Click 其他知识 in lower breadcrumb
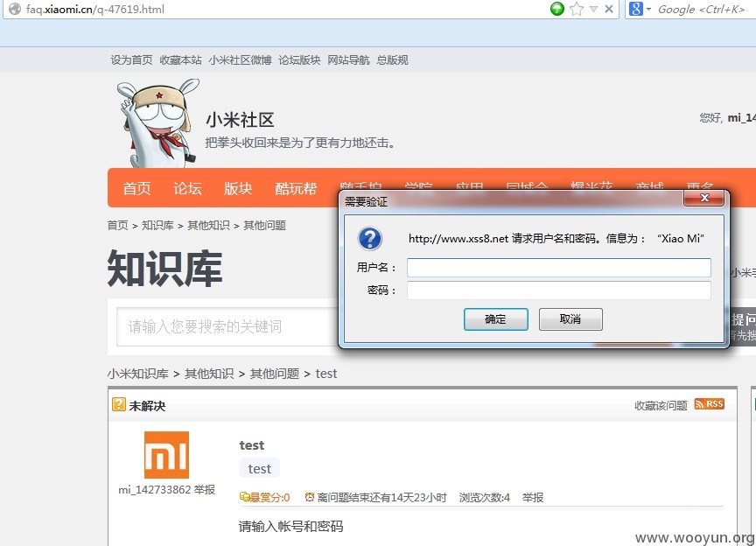The image size is (756, 546). [209, 374]
